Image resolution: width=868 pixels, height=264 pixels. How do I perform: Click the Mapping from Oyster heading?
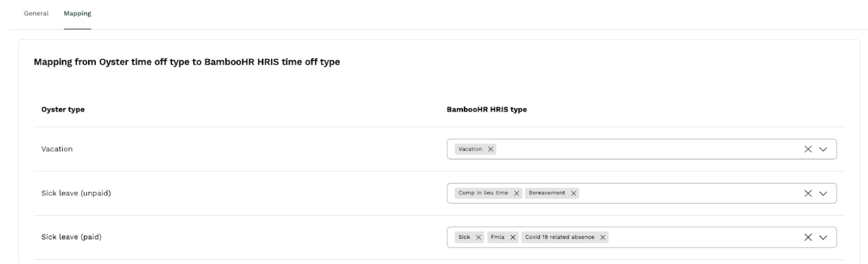[187, 62]
